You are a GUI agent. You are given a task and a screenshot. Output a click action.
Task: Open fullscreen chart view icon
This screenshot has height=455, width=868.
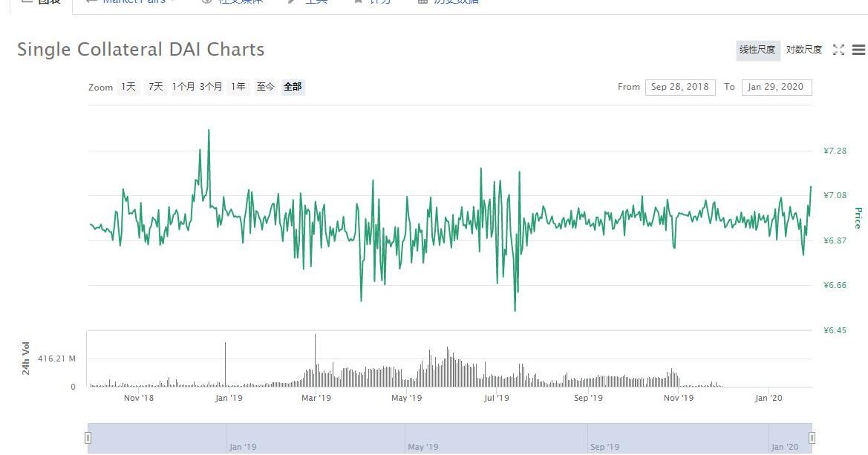[838, 50]
